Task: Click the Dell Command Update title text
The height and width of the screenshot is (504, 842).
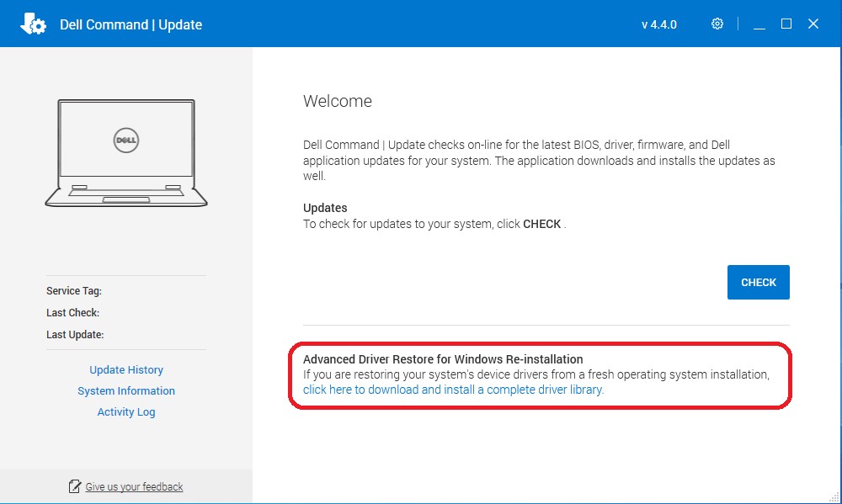Action: (x=131, y=24)
